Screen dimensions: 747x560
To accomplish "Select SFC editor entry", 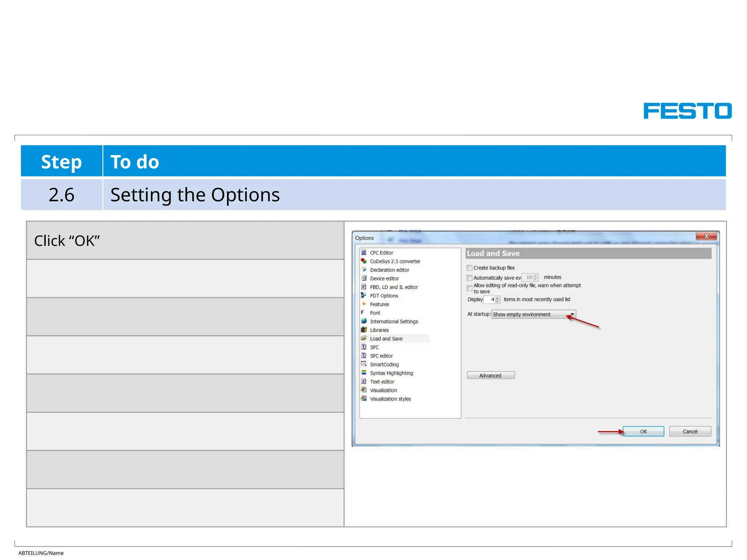I will pos(381,356).
